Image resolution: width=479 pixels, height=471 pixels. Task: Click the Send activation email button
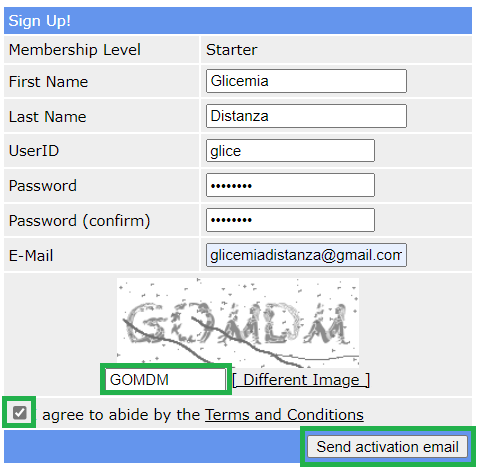[387, 447]
